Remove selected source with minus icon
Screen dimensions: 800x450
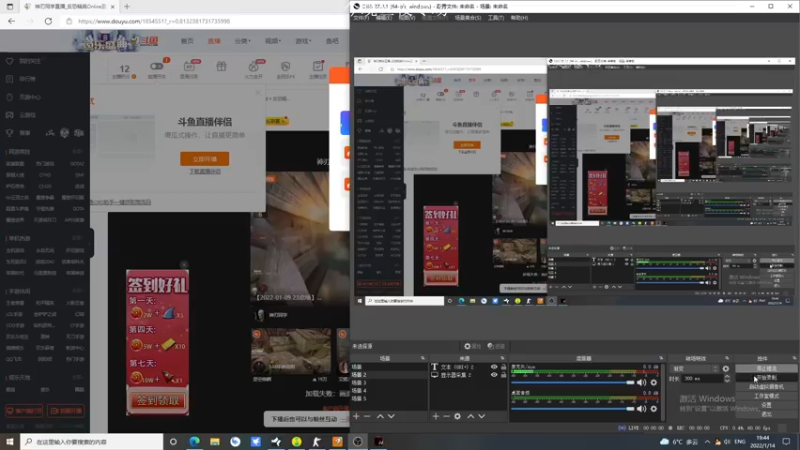pos(446,416)
